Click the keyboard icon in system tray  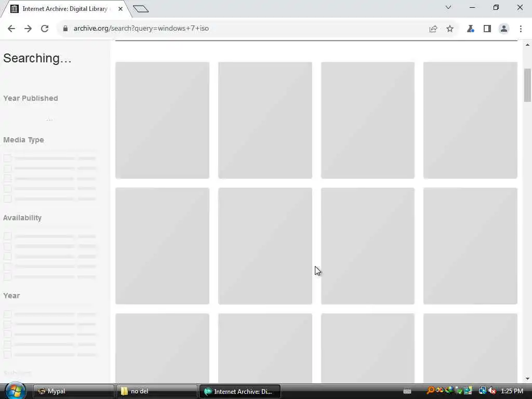point(407,391)
